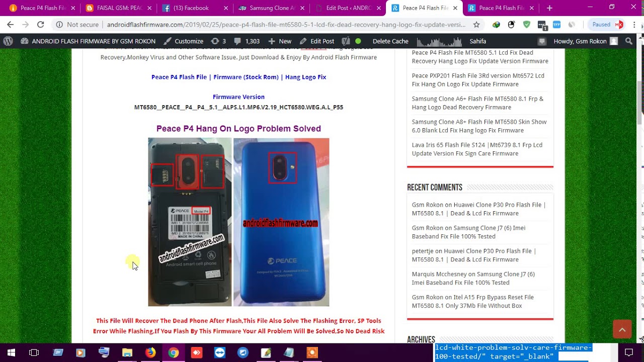The height and width of the screenshot is (362, 644).
Task: Click Edit Post in admin bar
Action: (x=317, y=41)
